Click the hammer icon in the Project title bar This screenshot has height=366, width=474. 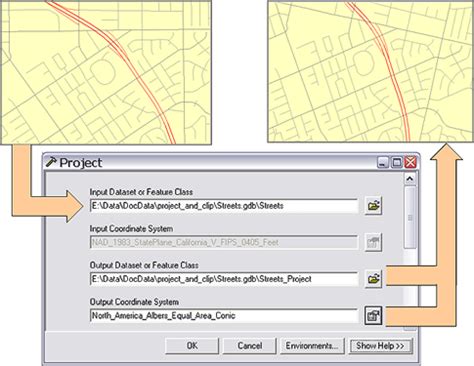tap(51, 162)
